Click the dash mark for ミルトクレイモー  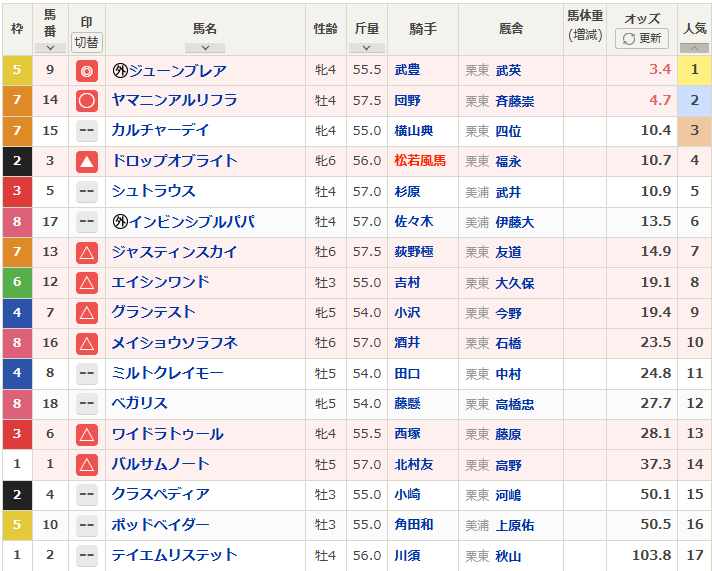(x=87, y=373)
